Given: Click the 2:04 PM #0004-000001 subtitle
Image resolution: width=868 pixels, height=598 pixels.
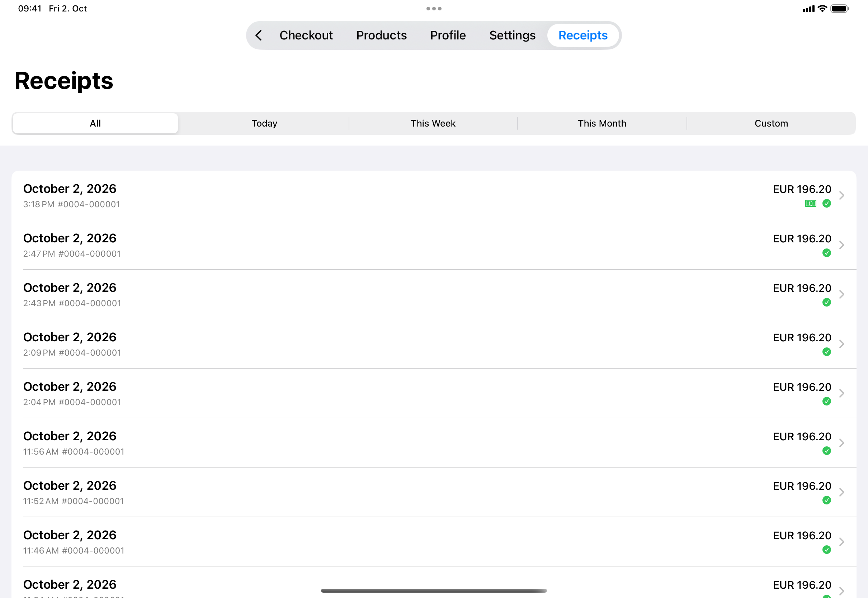Looking at the screenshot, I should [x=72, y=402].
